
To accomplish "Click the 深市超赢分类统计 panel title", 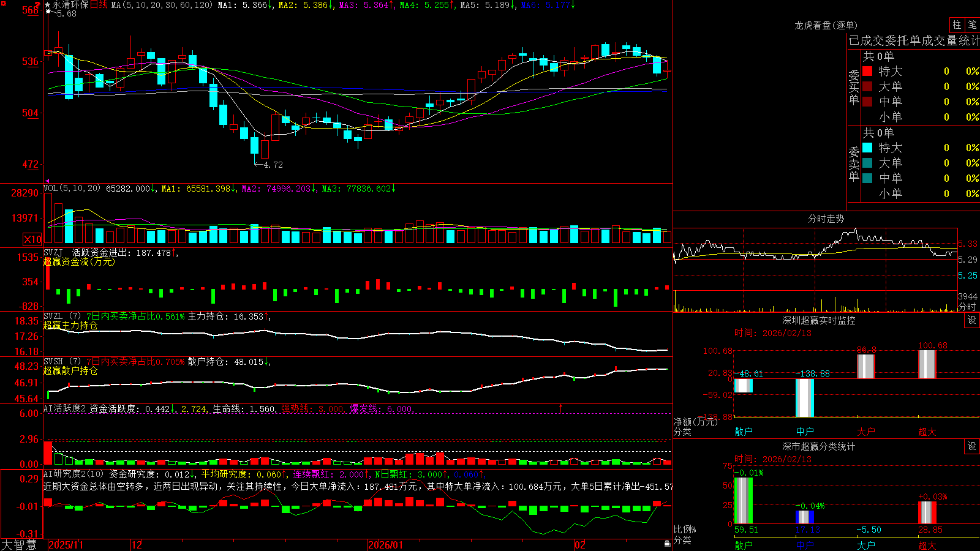I will 818,446.
